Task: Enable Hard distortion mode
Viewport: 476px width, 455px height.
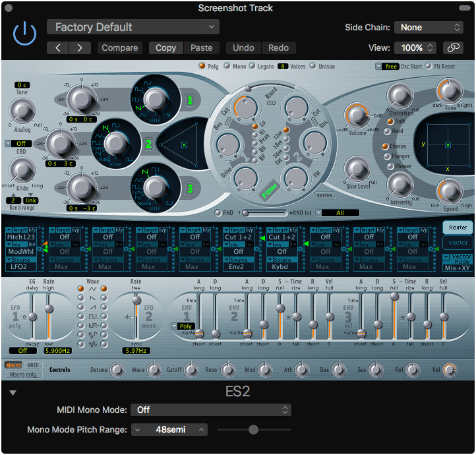Action: click(386, 131)
